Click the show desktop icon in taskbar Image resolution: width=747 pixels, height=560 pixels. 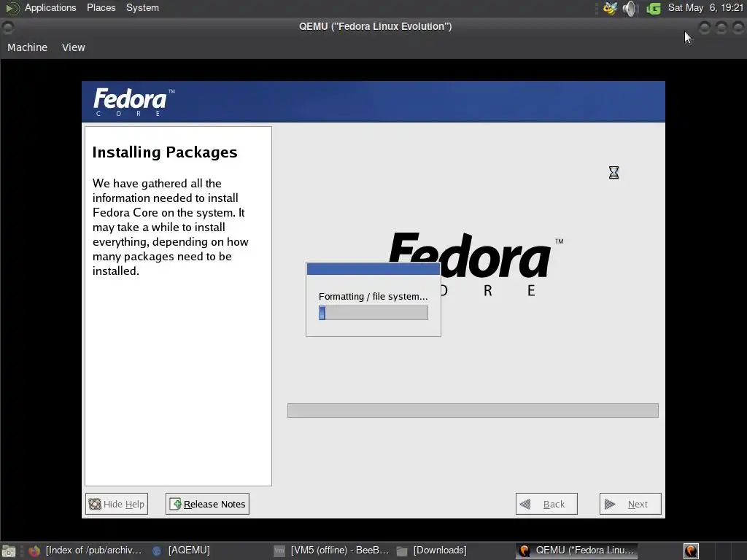pos(9,551)
